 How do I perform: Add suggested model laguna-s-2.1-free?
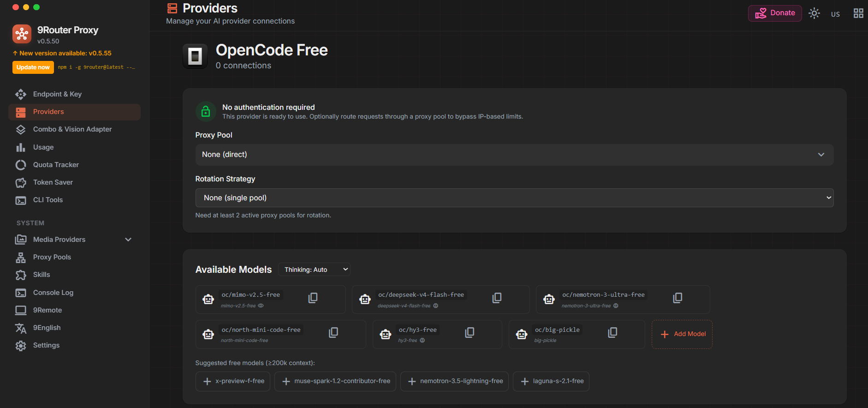(551, 381)
